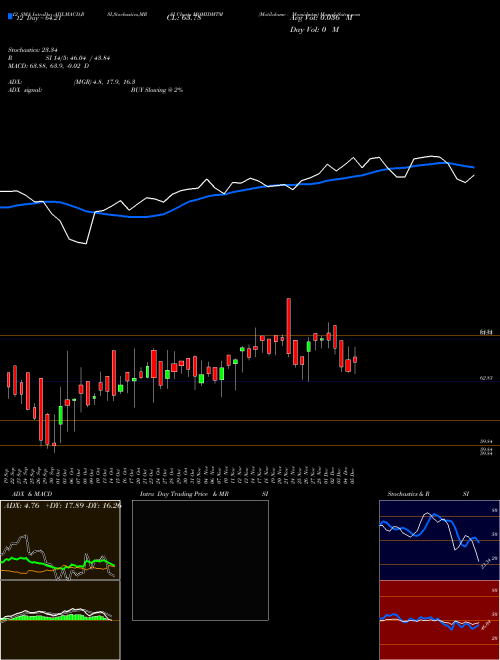The image size is (500, 660).
Task: Open the MACD histogram chart thumbnail
Action: pos(60,620)
